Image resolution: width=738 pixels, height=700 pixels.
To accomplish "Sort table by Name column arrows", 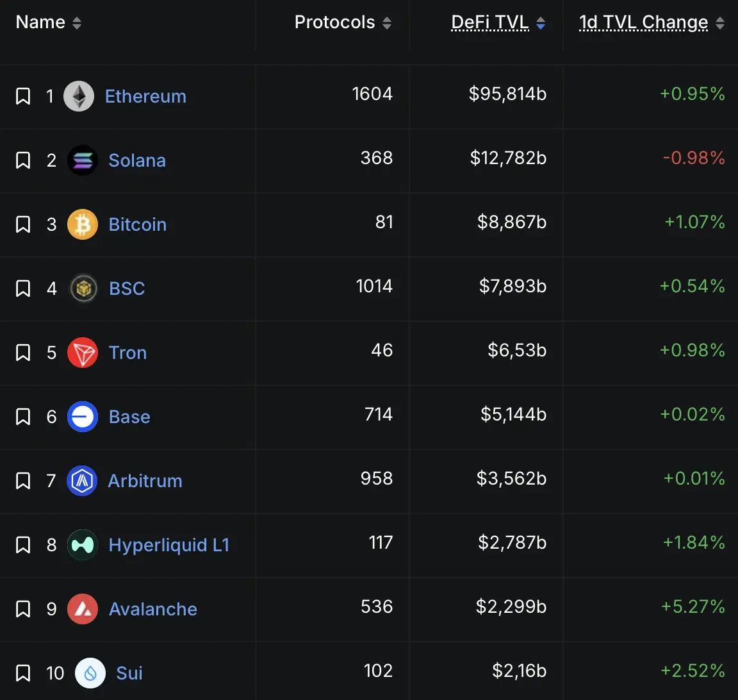I will coord(77,23).
